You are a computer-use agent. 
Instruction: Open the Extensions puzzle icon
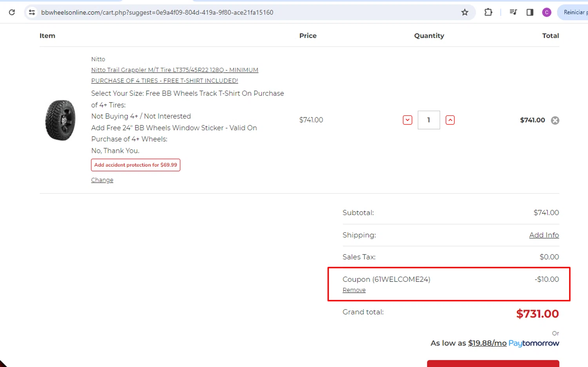coord(488,12)
